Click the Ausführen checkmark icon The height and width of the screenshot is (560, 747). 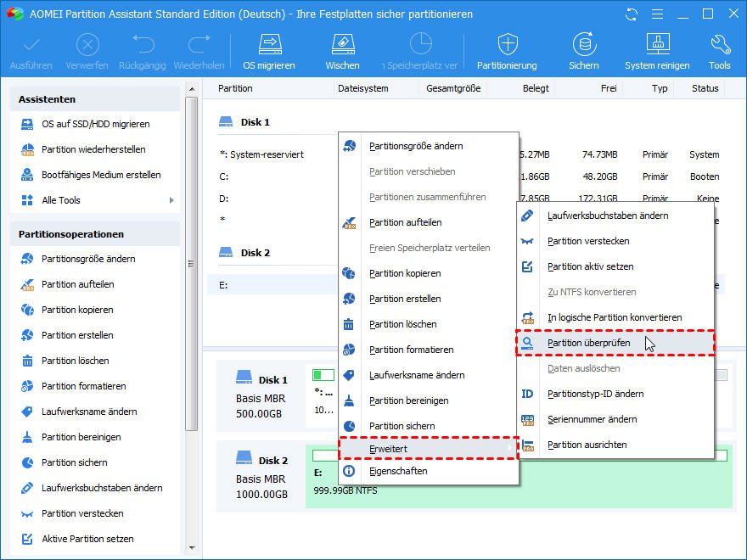[x=31, y=45]
